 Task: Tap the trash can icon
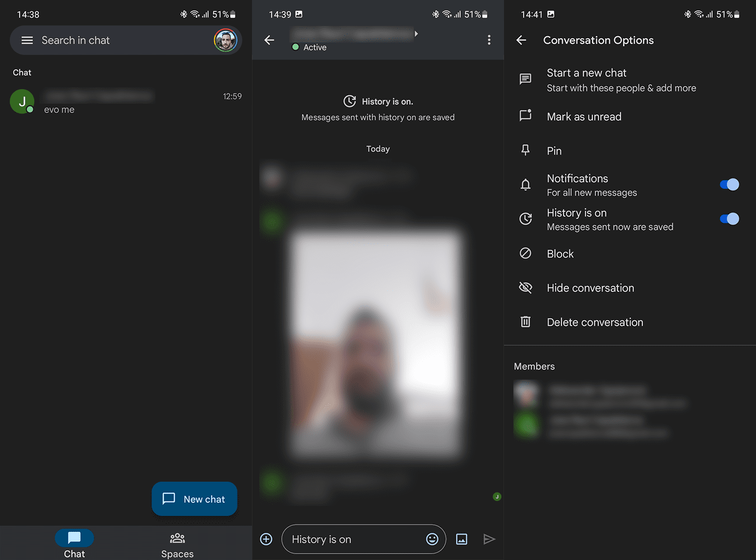[x=525, y=321]
